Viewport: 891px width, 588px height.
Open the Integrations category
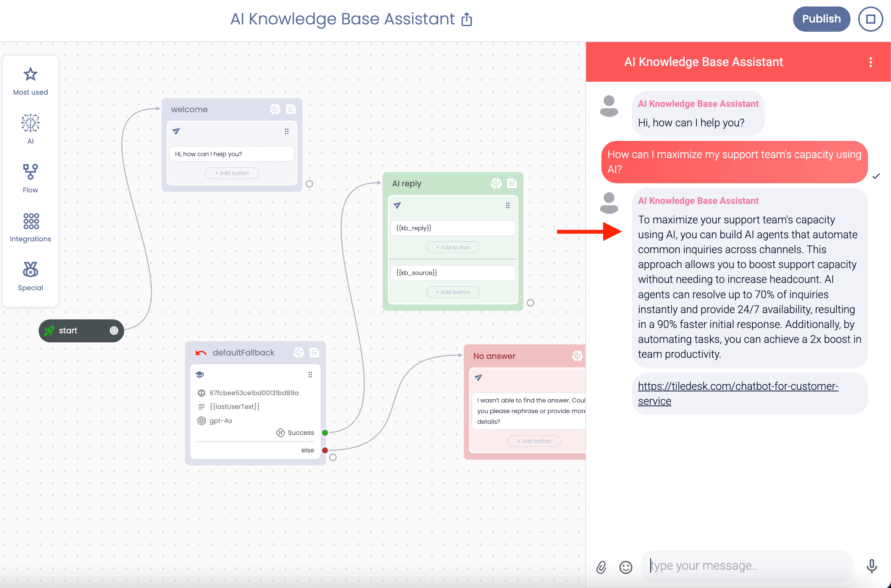[x=31, y=228]
